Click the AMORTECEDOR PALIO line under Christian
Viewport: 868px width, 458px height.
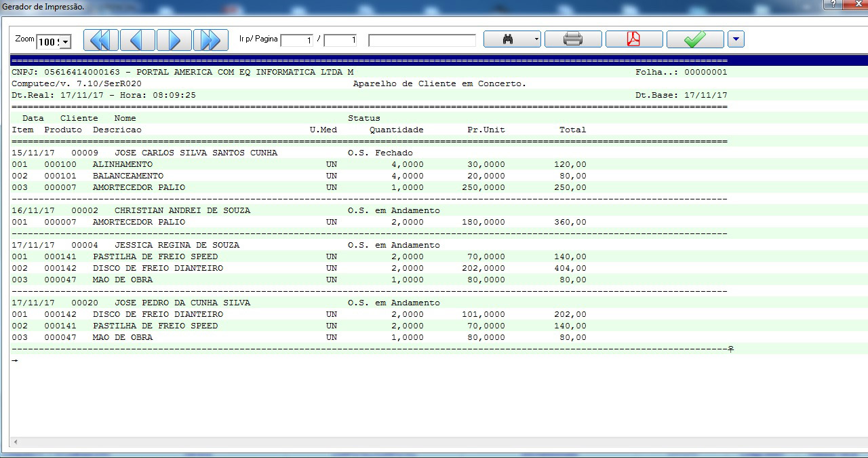(138, 222)
